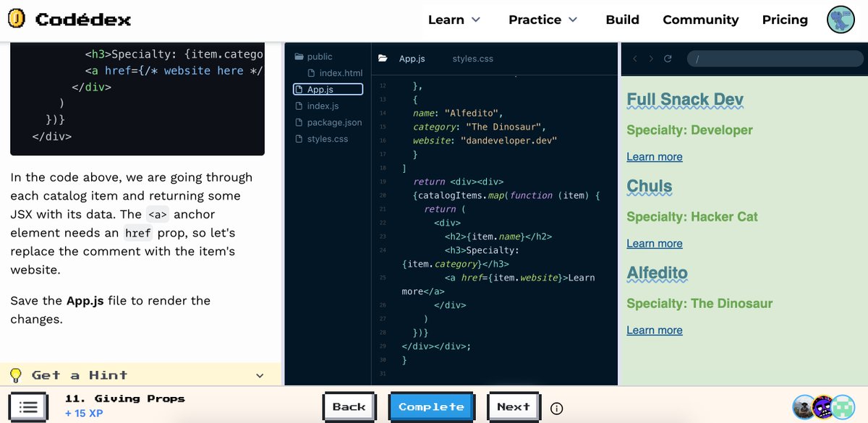
Task: Select App.js in the file tree
Action: click(x=328, y=90)
